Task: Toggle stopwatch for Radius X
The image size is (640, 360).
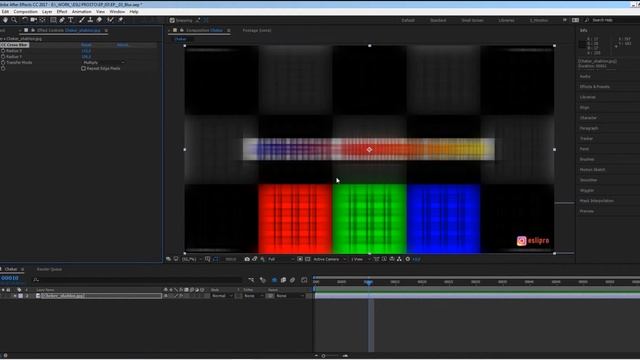Action: tap(3, 51)
